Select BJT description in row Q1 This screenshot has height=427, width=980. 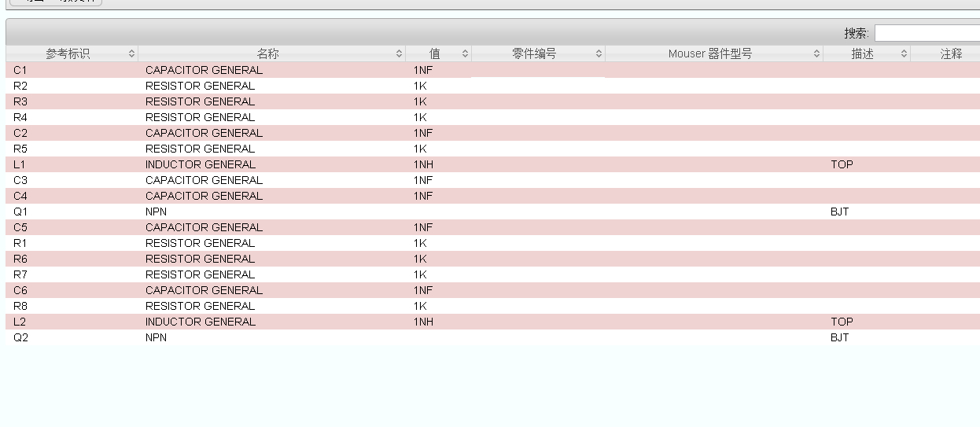click(839, 212)
